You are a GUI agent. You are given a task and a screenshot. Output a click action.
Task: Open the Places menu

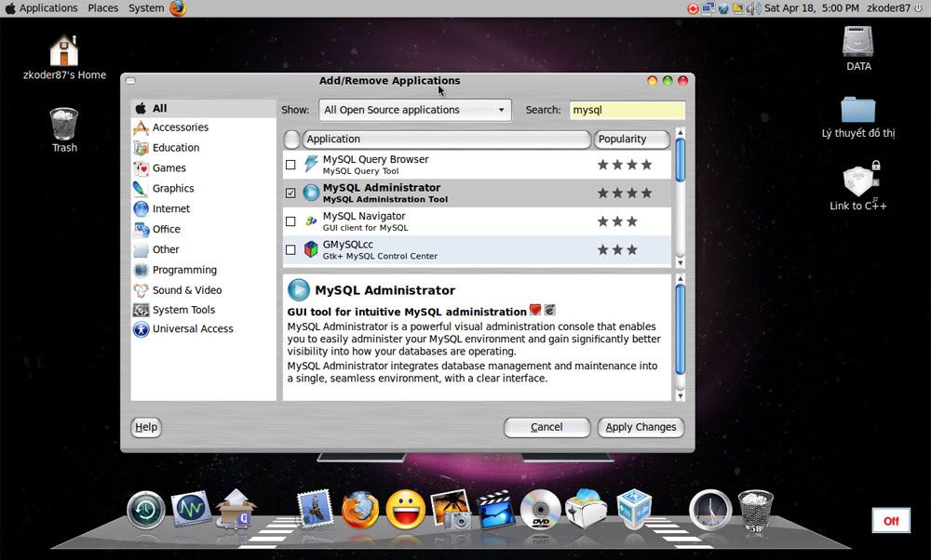pos(103,8)
